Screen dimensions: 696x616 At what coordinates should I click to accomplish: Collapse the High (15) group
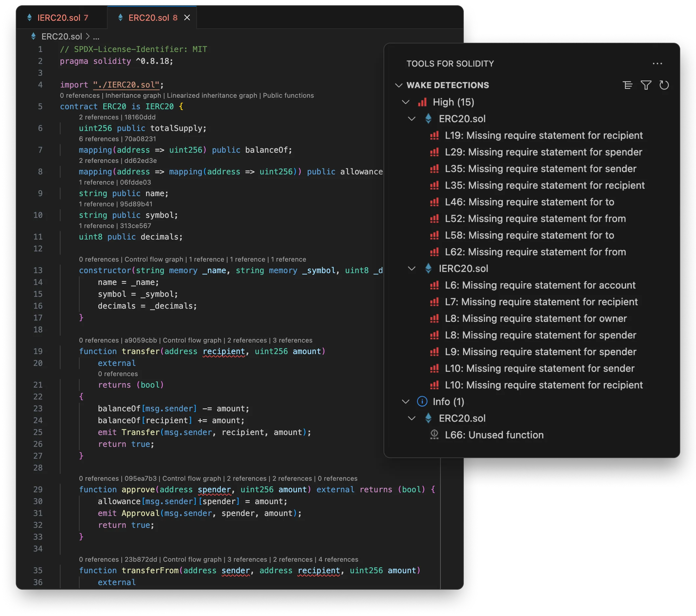coord(405,102)
